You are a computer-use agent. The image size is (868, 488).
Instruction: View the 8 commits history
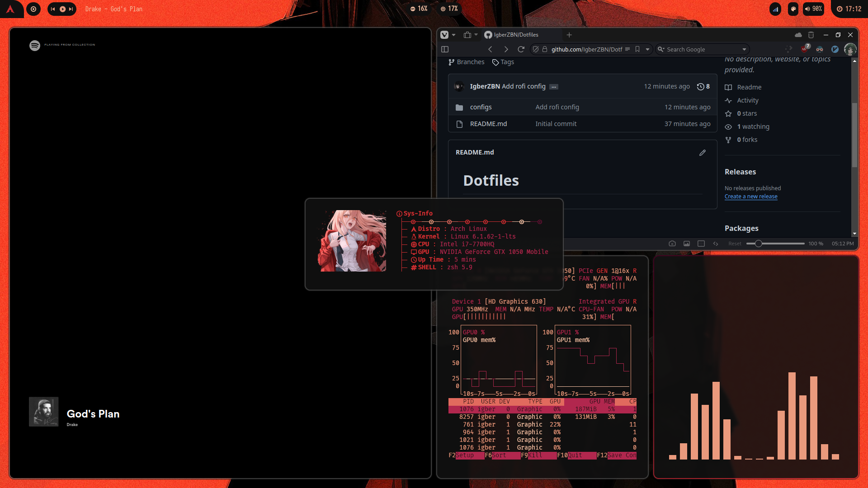point(703,86)
